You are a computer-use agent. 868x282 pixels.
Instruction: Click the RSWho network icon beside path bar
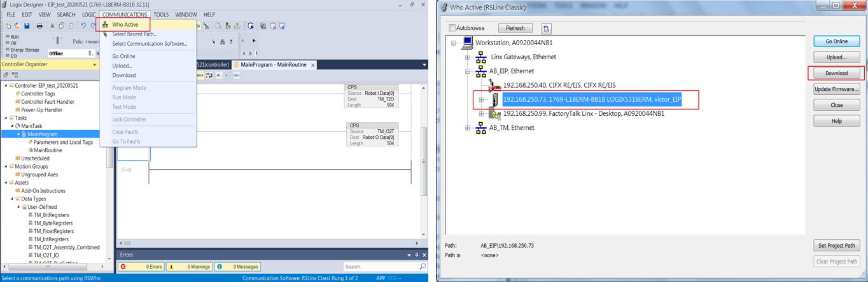point(223,42)
